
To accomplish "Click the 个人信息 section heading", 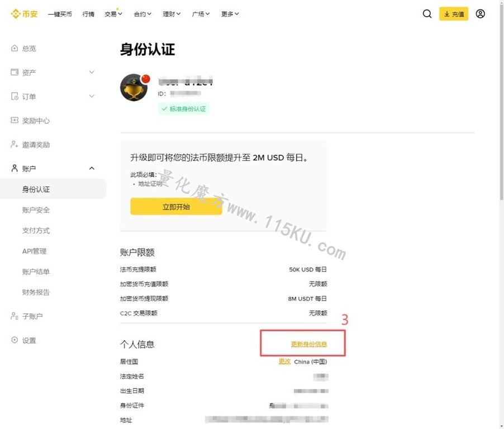I will (137, 344).
